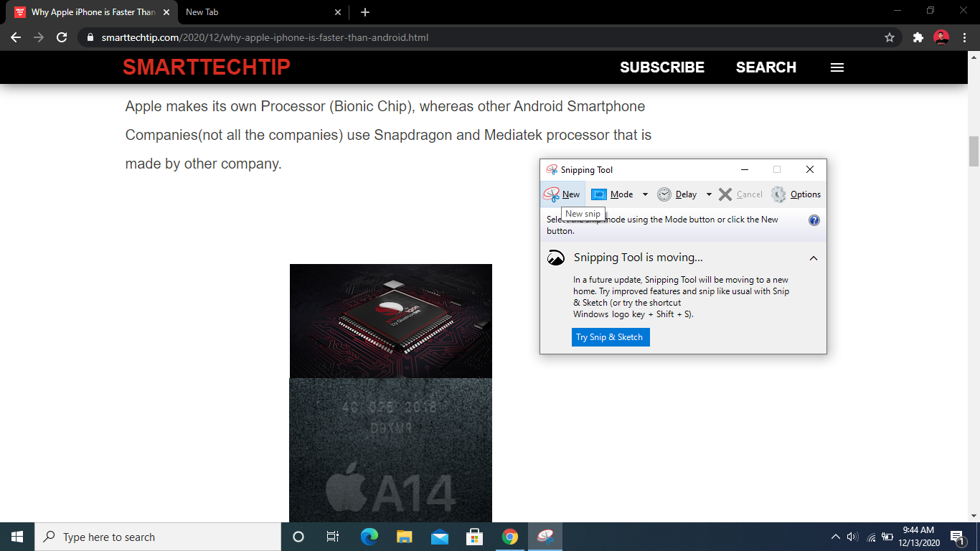Open the volume speaker icon

coord(853,537)
